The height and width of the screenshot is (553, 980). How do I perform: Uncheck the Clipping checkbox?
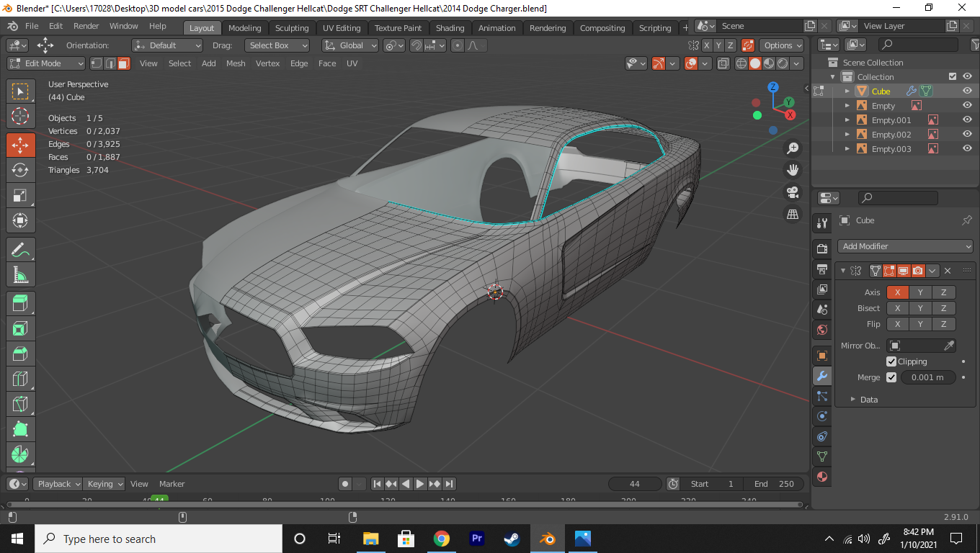pos(891,361)
